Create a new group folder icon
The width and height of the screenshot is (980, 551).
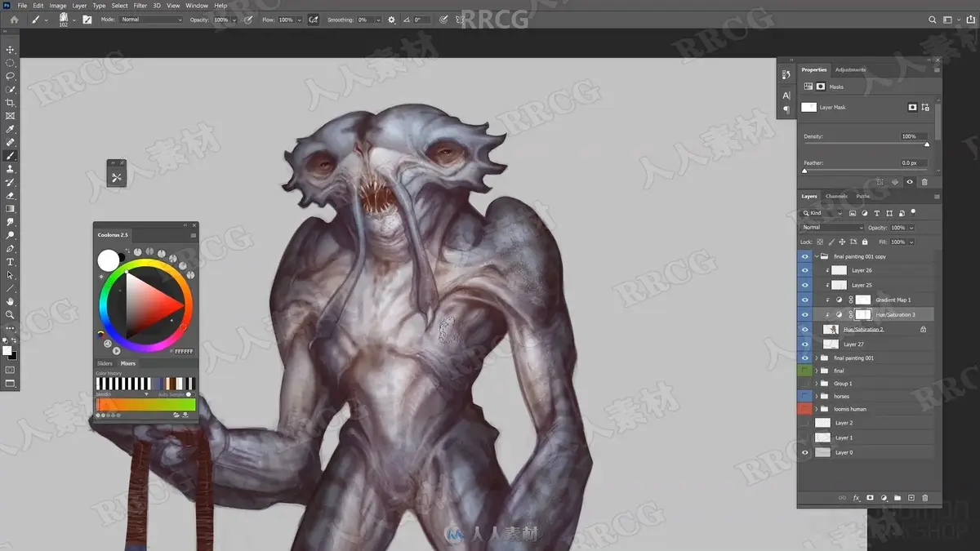[x=898, y=497]
